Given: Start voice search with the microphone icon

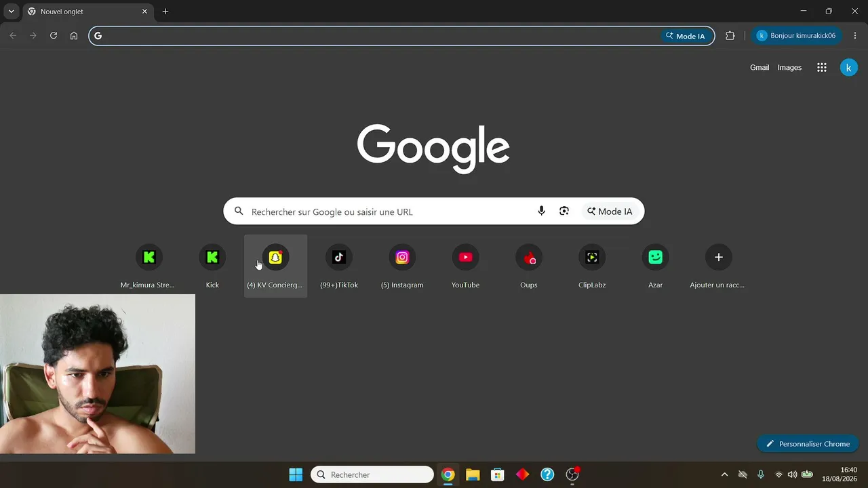Looking at the screenshot, I should (x=541, y=211).
